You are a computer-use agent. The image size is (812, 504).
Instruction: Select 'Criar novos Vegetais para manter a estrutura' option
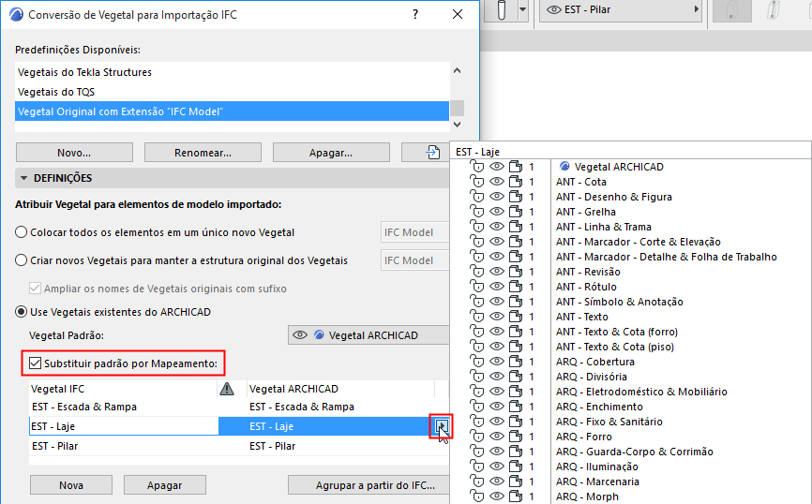pos(22,260)
